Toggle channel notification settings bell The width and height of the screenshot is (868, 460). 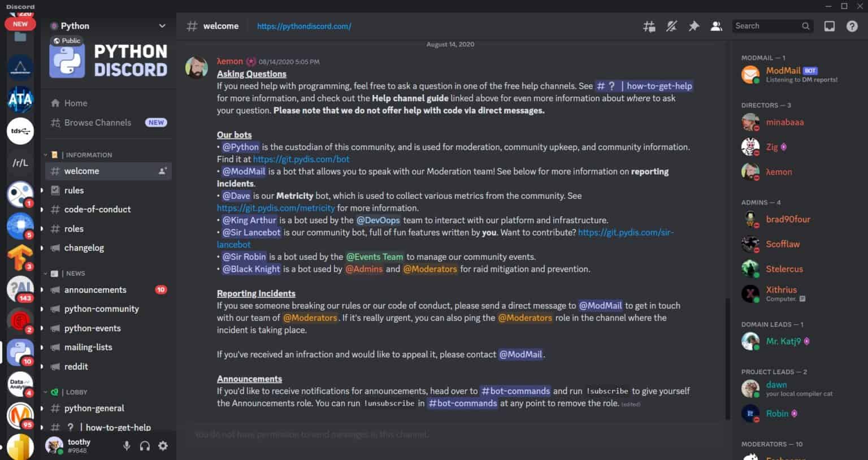pos(671,26)
